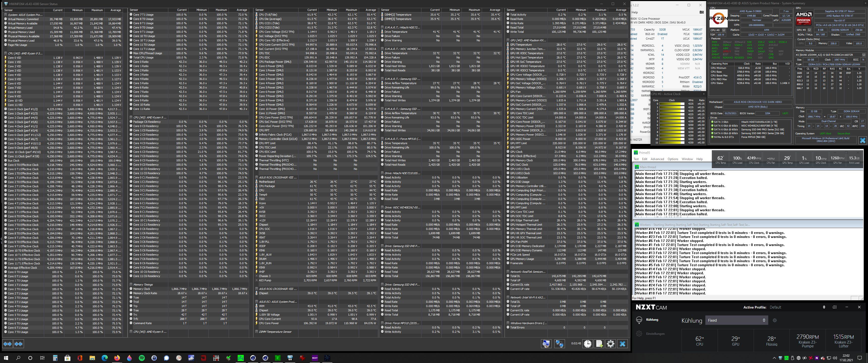Click Main thread window title in Prime95
The width and height of the screenshot is (868, 363).
point(648,167)
